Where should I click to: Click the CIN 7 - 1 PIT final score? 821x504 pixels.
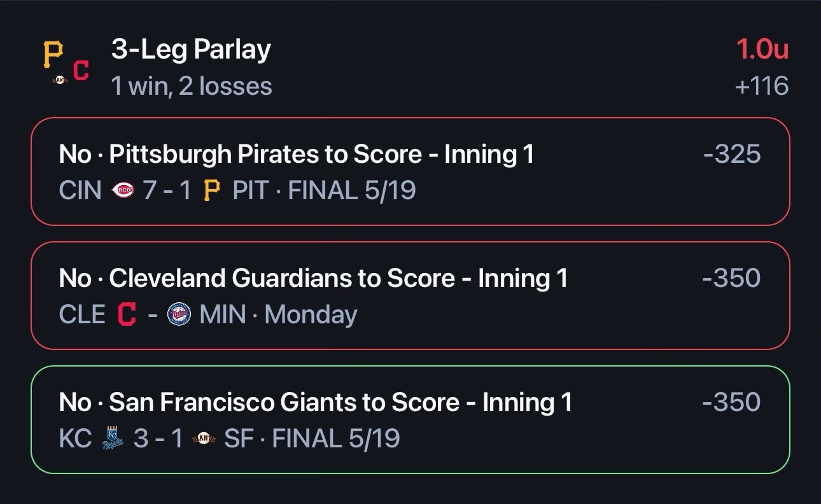click(164, 190)
